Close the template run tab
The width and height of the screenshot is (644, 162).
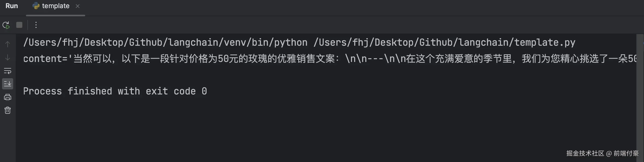78,6
